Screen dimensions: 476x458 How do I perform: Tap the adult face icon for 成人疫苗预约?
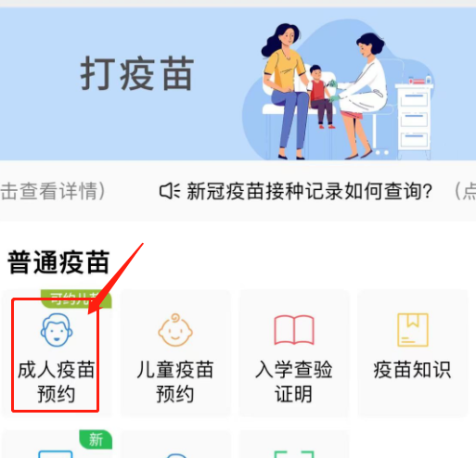click(x=57, y=330)
